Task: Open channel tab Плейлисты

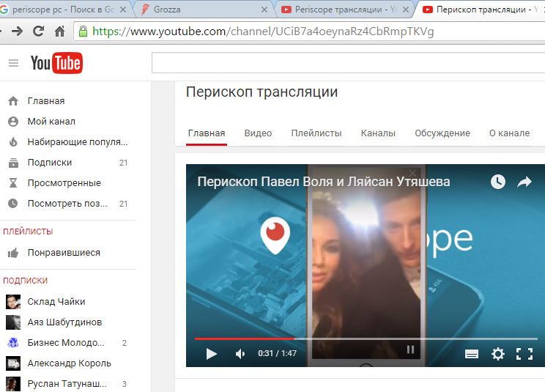Action: tap(316, 133)
